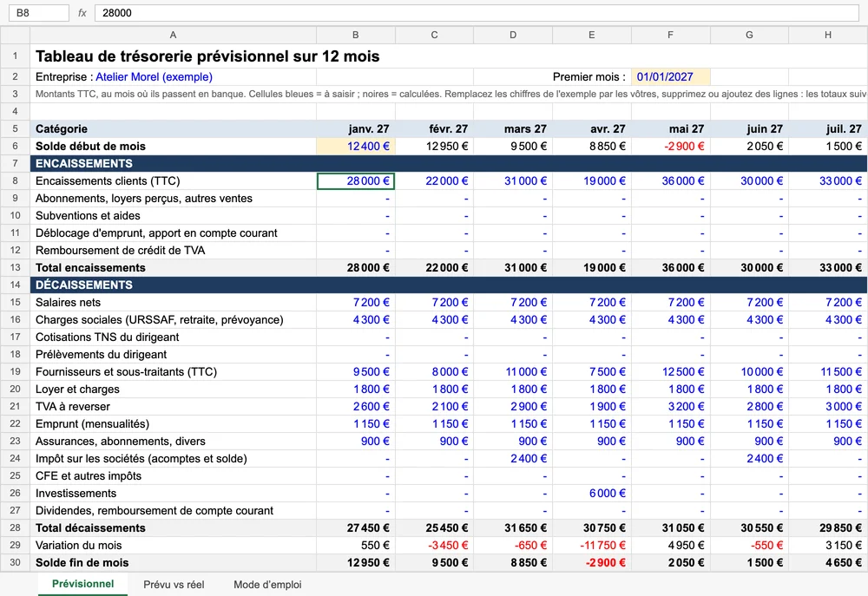This screenshot has width=868, height=596.
Task: Click client receipts 22 000 € in févr.
Action: click(435, 181)
